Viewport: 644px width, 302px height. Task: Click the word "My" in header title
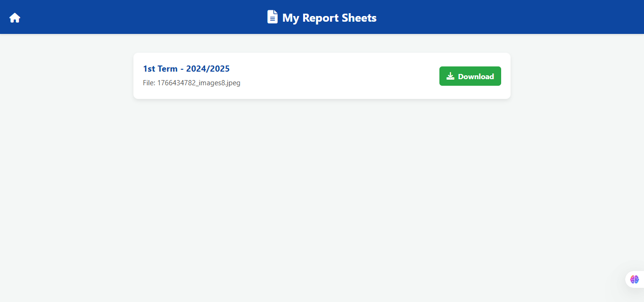pyautogui.click(x=290, y=18)
